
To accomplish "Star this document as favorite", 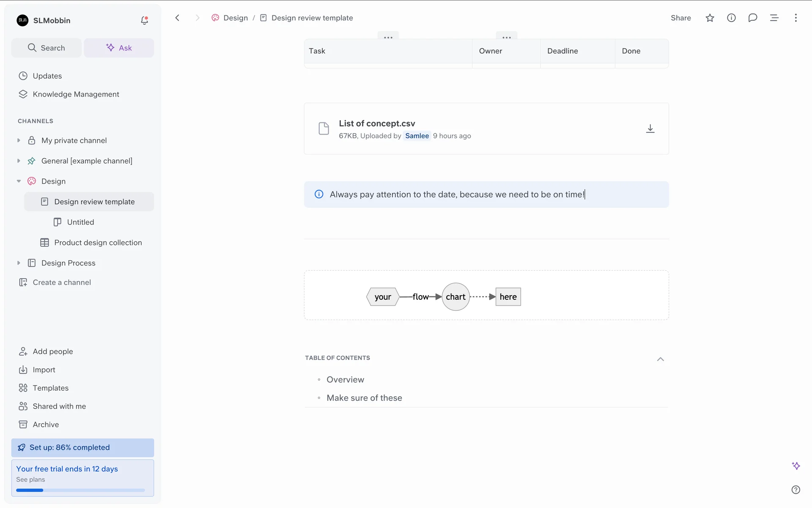I will (x=710, y=18).
